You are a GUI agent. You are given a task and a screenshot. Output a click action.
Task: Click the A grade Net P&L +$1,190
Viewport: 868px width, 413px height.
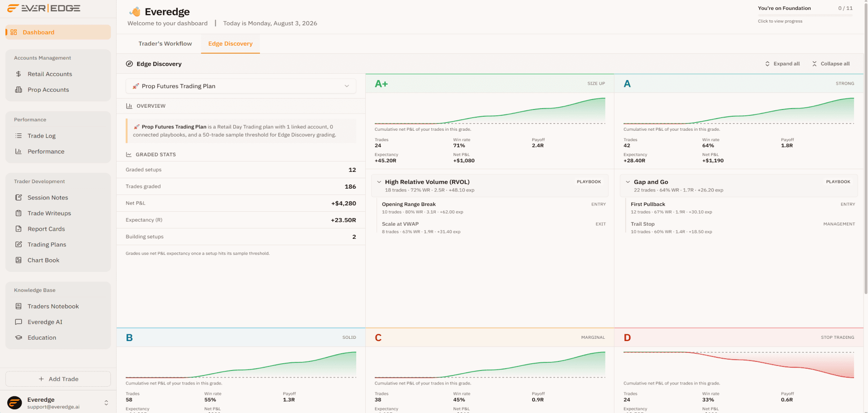(x=713, y=161)
